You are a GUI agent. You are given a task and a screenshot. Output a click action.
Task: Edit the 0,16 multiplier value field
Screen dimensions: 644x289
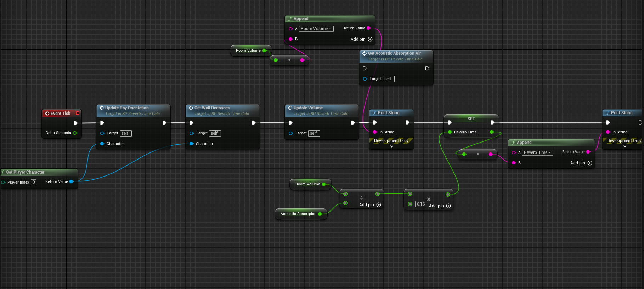[420, 204]
